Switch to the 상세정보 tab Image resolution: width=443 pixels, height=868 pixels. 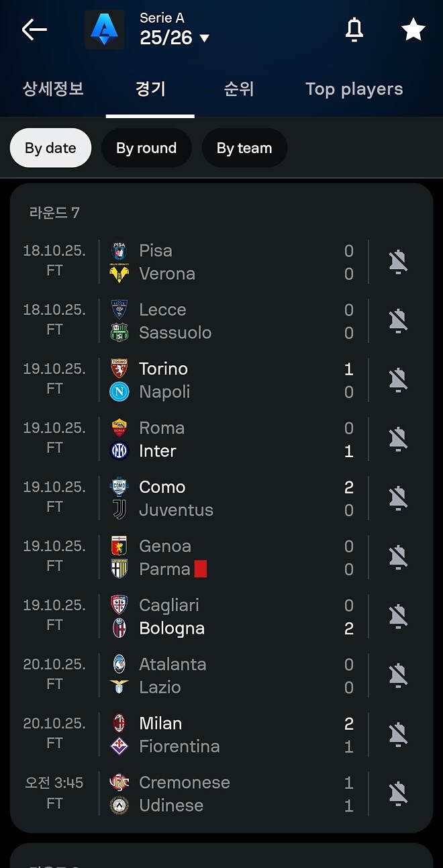[x=53, y=89]
